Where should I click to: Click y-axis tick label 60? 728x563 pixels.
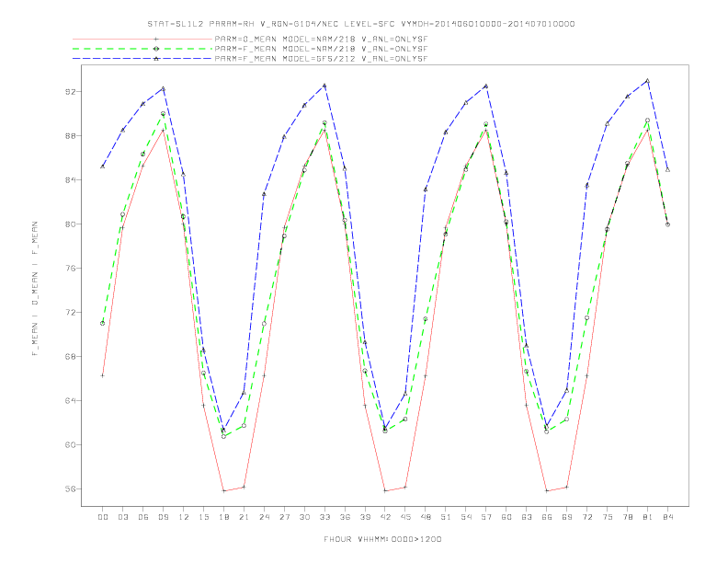pyautogui.click(x=70, y=444)
